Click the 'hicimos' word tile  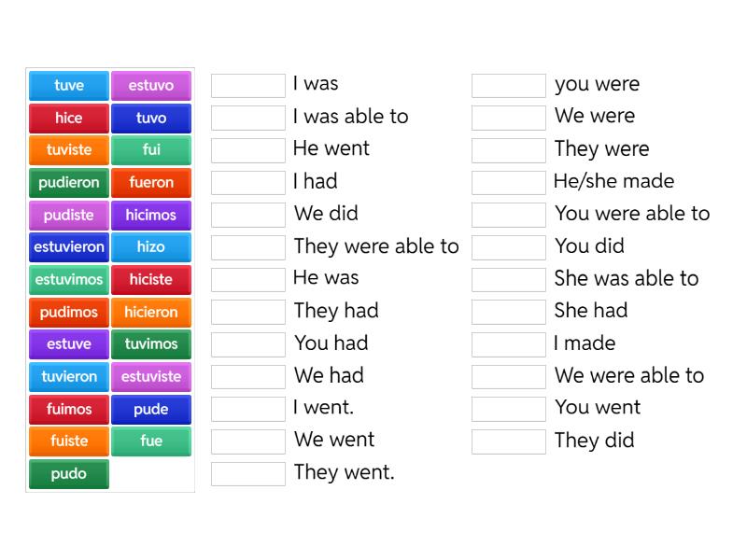pos(151,216)
